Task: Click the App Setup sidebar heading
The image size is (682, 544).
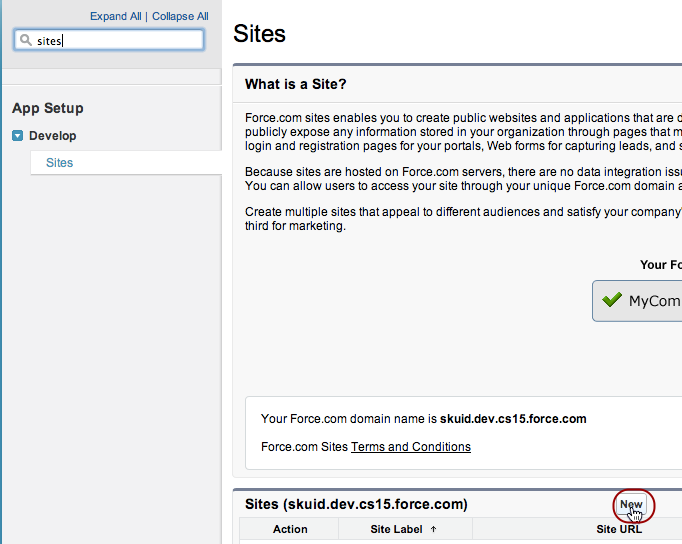Action: (x=48, y=108)
